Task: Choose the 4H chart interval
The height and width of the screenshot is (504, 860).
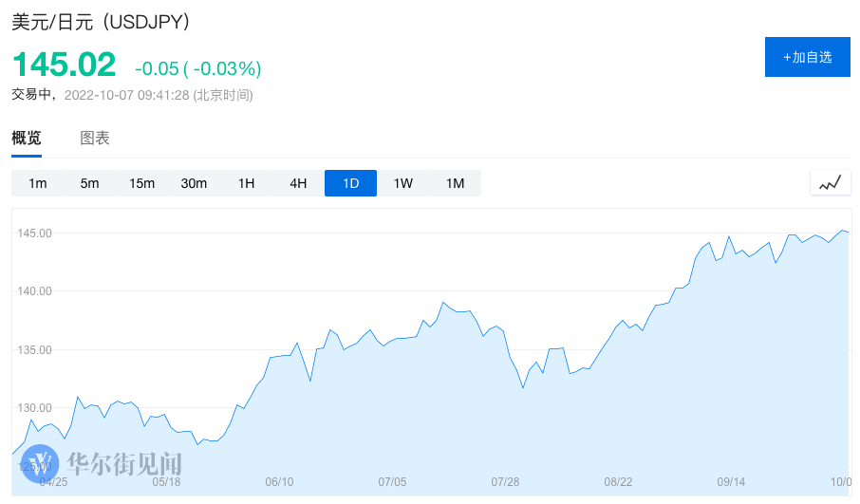Action: 298,183
